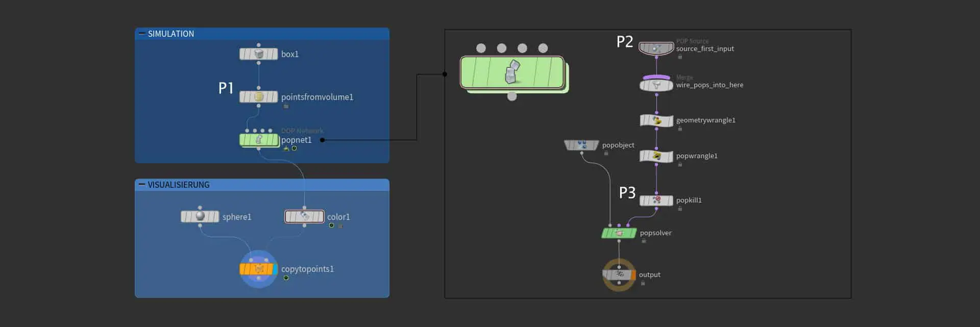Toggle the blue display flag on copytopoints1

276,269
